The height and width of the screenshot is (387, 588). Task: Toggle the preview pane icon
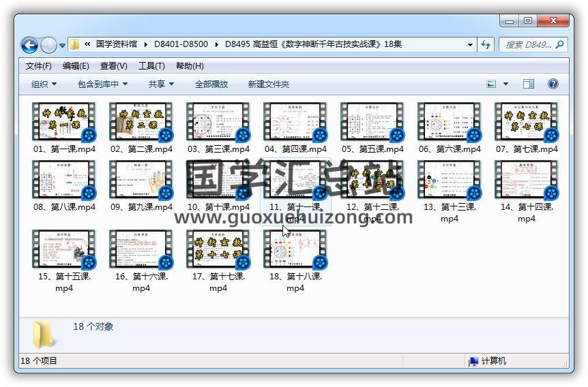529,84
